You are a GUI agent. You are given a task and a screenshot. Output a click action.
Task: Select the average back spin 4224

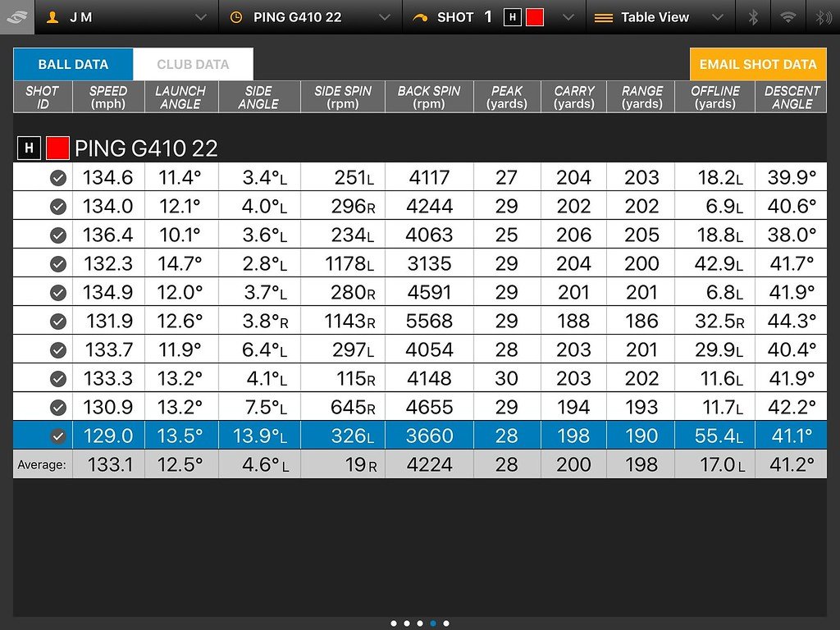pos(429,464)
